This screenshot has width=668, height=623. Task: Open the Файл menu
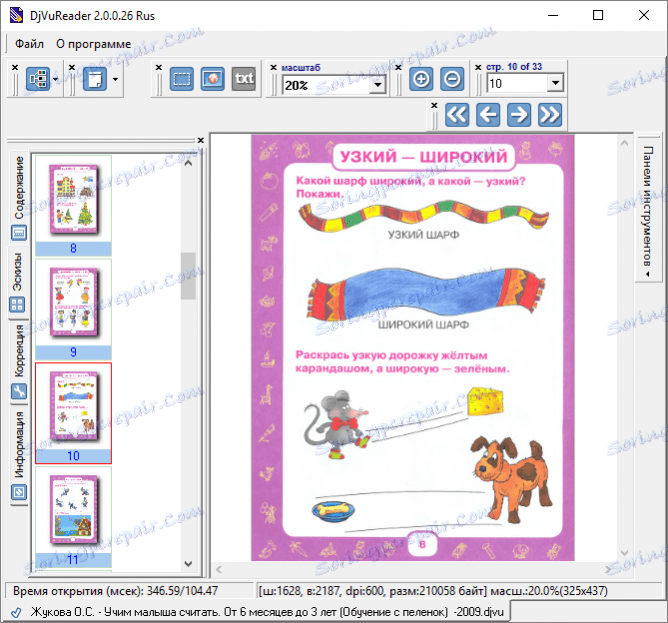click(29, 44)
